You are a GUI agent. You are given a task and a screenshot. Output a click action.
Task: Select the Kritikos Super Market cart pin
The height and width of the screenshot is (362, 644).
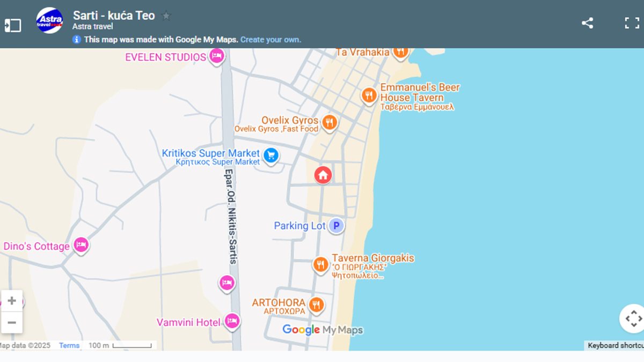[x=271, y=155]
